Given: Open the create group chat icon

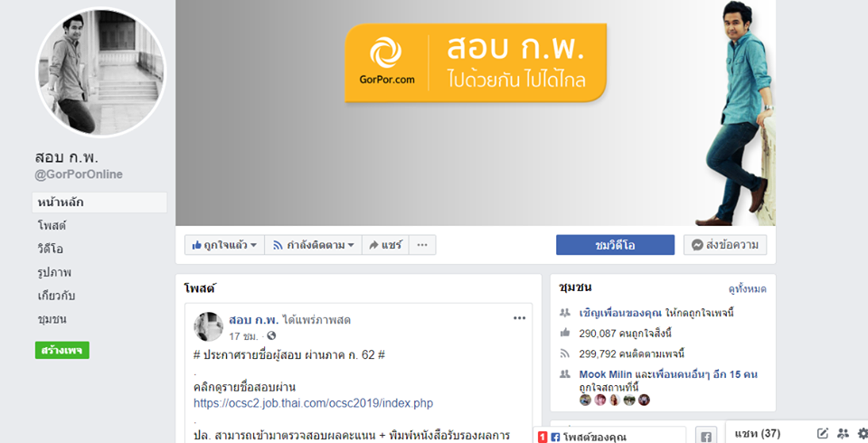Looking at the screenshot, I should click(843, 434).
